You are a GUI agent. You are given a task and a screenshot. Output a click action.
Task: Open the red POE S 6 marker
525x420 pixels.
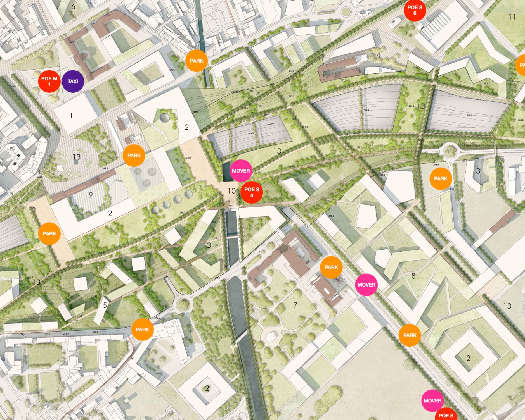(415, 10)
